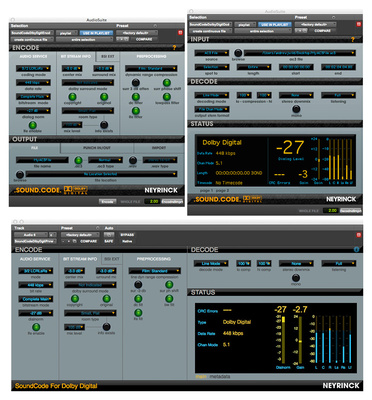The image size is (372, 400).
Task: Toggle sur ph shift LED in bottom window
Action: click(169, 284)
